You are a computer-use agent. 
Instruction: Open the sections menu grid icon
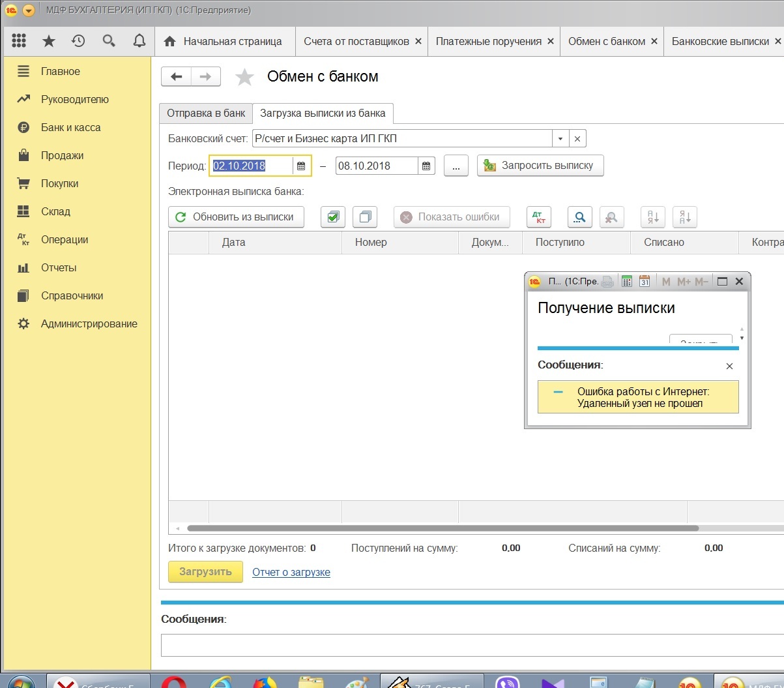pos(19,41)
